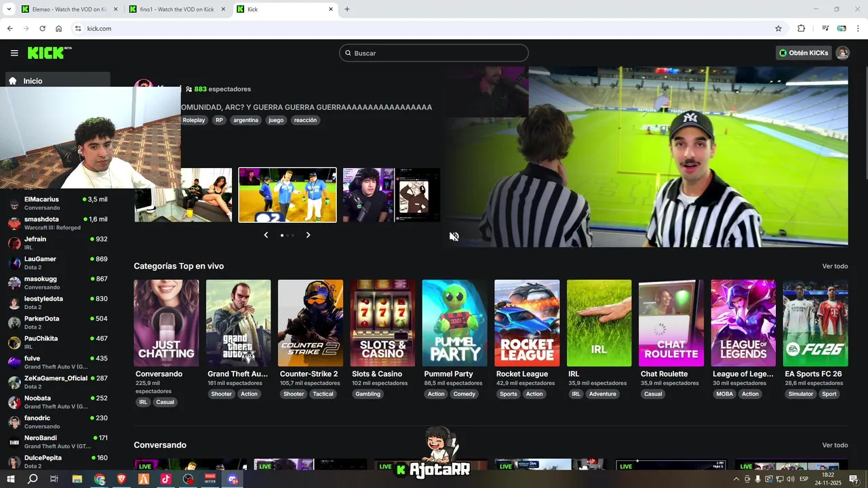868x488 pixels.
Task: Open PauChikita channel in sidebar
Action: click(x=58, y=342)
